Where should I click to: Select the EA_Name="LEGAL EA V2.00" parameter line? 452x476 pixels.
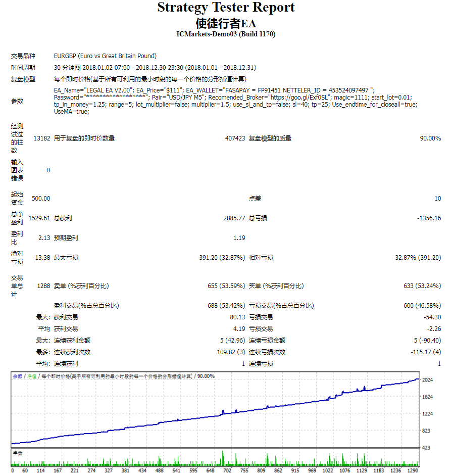click(214, 90)
